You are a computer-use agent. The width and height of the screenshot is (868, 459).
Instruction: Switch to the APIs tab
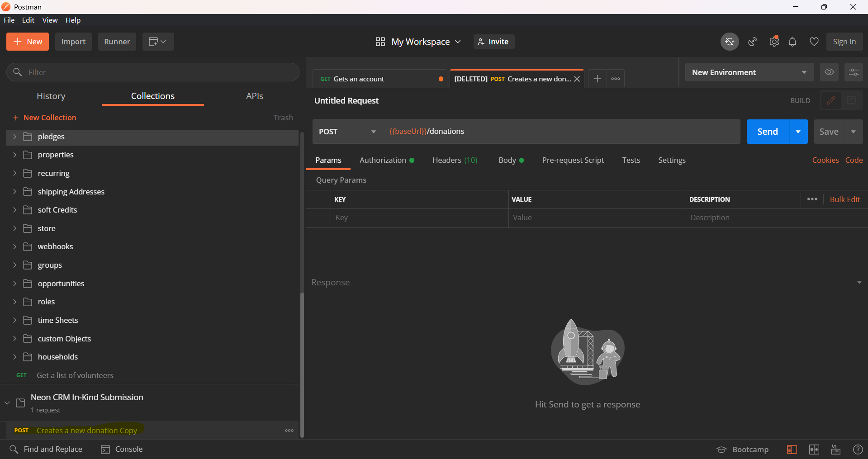(255, 96)
